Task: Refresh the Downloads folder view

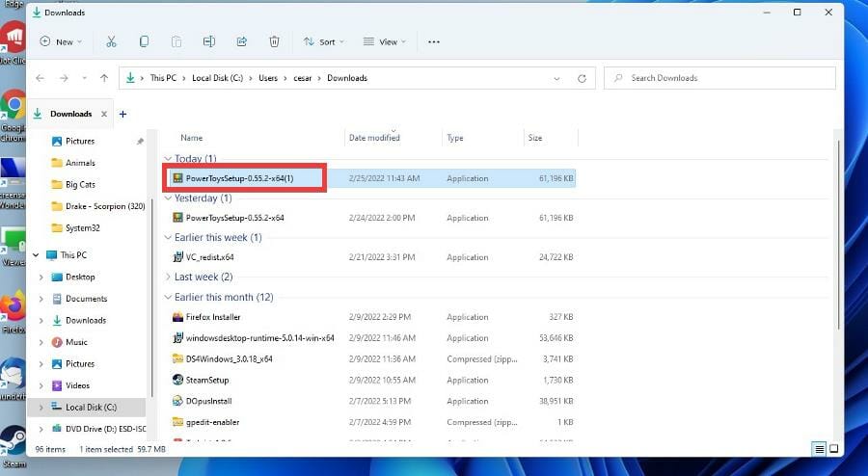Action: click(582, 78)
